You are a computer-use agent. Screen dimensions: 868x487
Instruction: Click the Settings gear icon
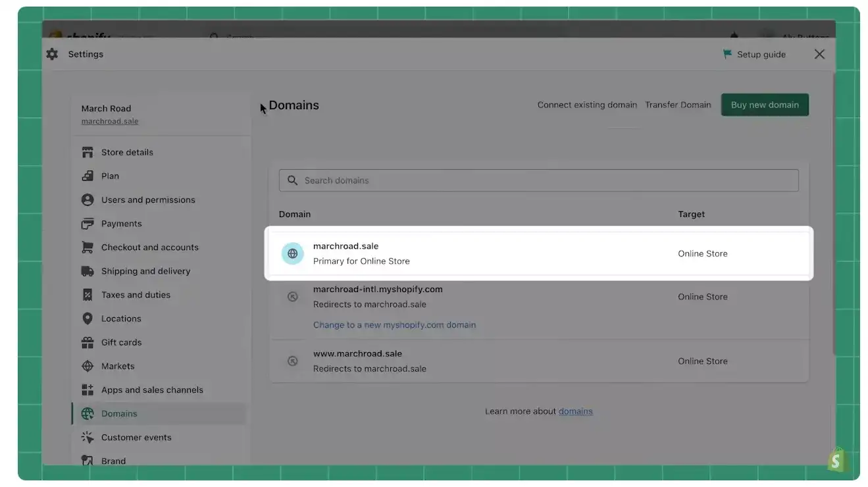click(x=52, y=55)
